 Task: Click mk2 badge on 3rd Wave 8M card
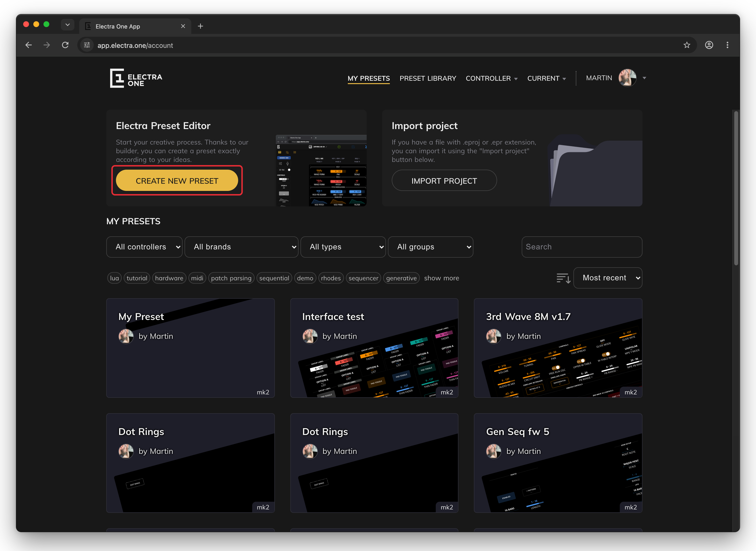coord(630,392)
